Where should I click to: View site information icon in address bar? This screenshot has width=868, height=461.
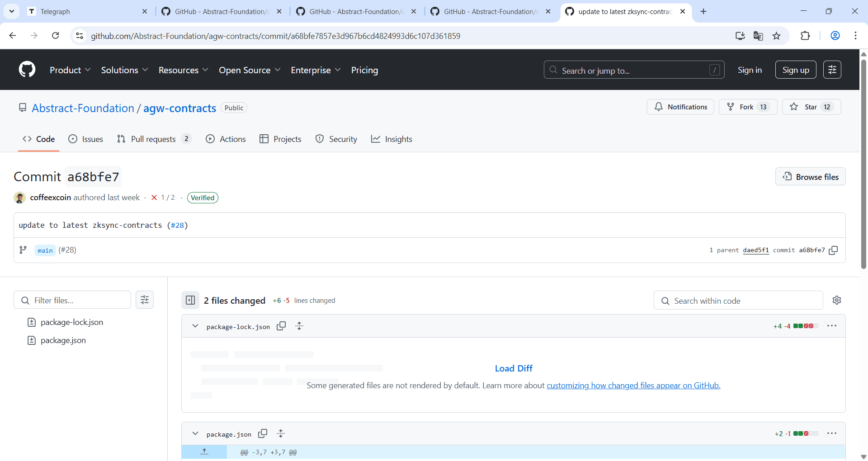[80, 36]
